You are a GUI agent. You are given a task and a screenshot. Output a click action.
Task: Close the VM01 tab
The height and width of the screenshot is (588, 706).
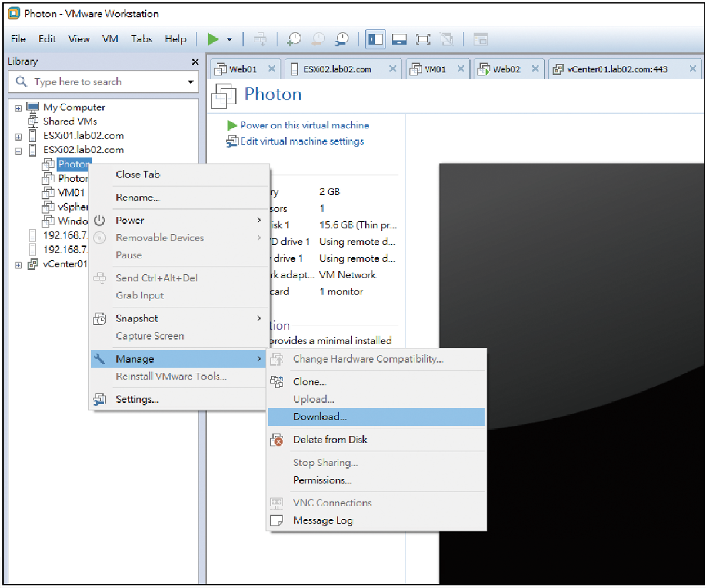(461, 69)
